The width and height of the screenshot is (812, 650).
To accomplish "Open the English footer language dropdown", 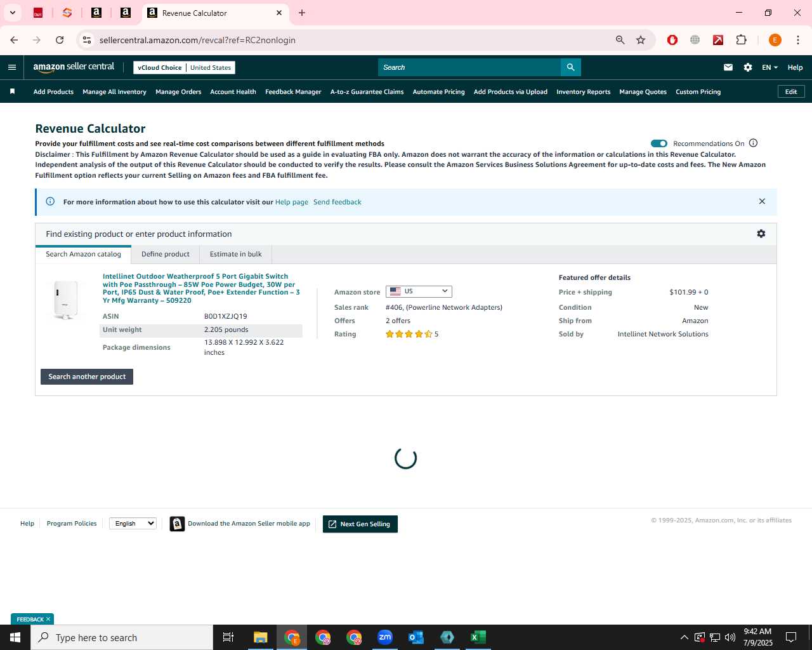I will tap(133, 523).
